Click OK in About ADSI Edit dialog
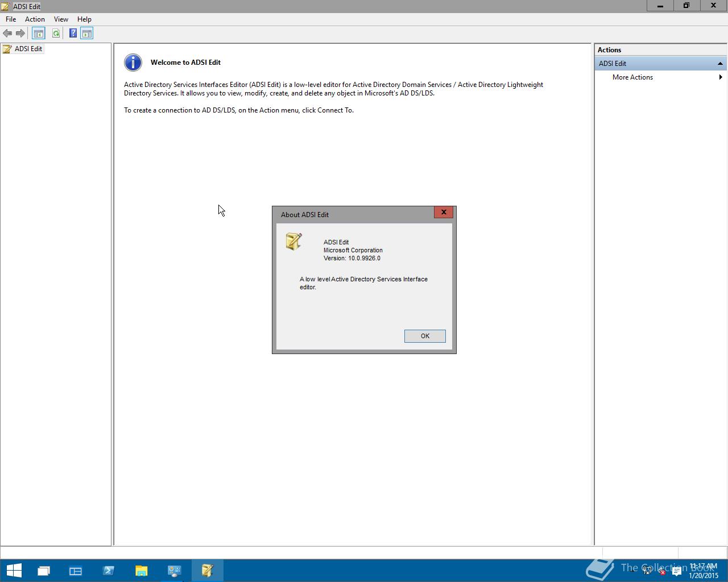This screenshot has height=582, width=728. (x=425, y=336)
